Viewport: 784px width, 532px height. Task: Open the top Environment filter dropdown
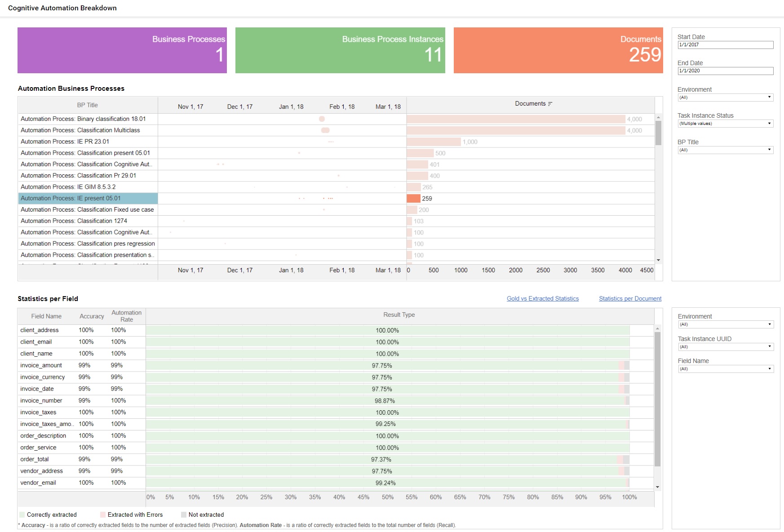click(x=725, y=98)
